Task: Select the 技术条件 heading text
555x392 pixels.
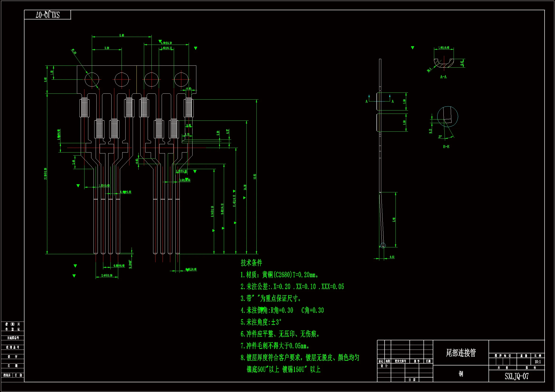Action: point(251,263)
